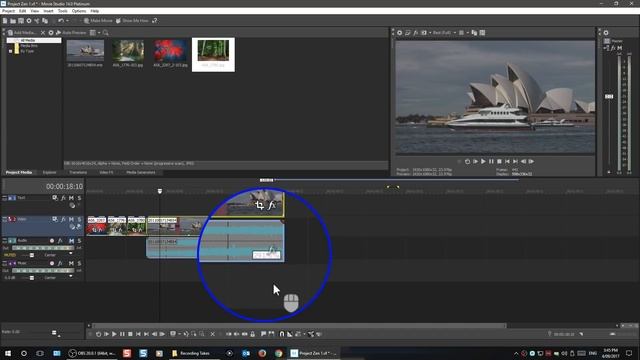Open the Insert menu

(48, 11)
